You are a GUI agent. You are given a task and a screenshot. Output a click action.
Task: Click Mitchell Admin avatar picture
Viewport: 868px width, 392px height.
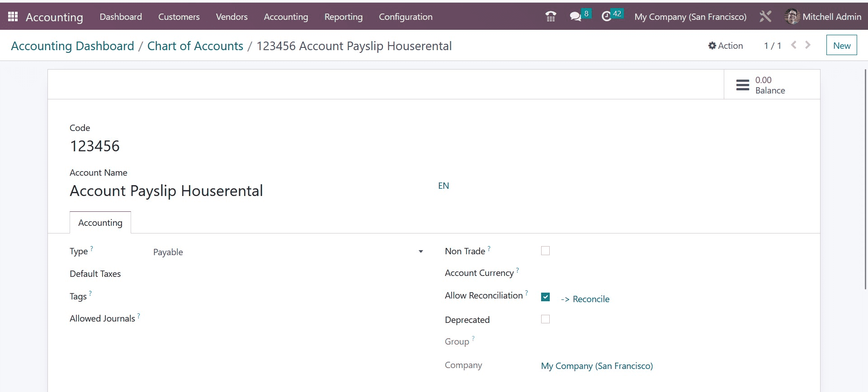tap(792, 17)
